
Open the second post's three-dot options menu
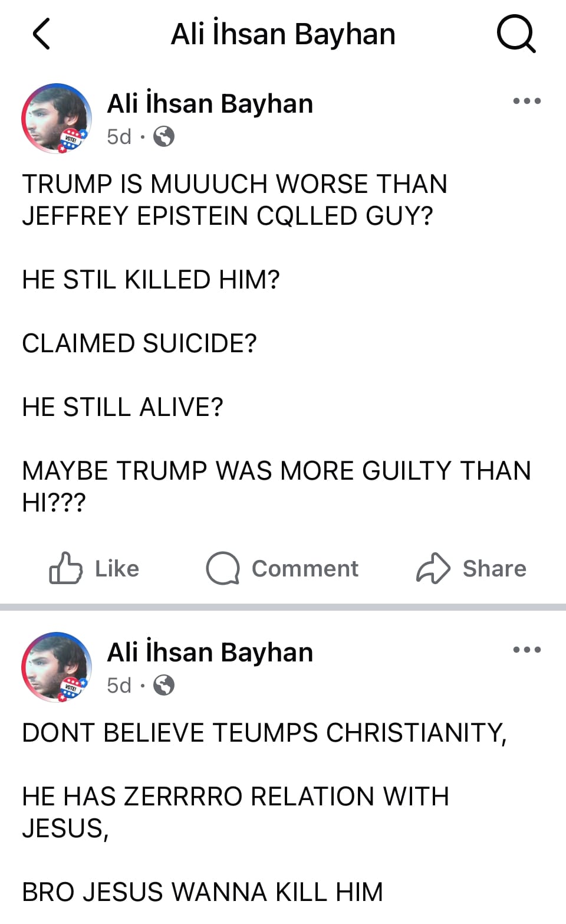526,650
